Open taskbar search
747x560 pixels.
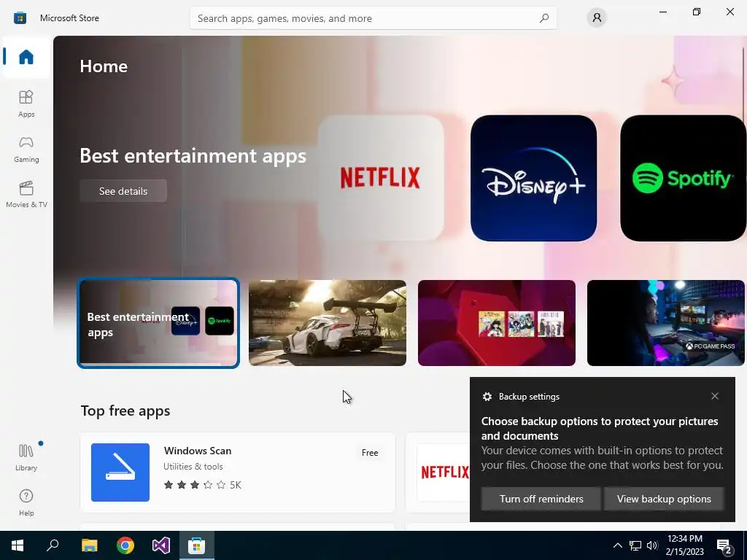[53, 545]
